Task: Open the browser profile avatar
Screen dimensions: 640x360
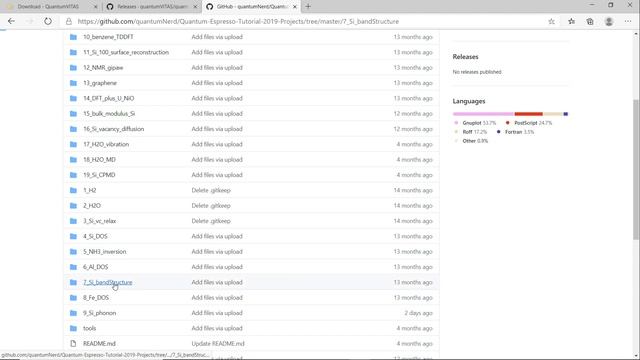Action: 609,21
